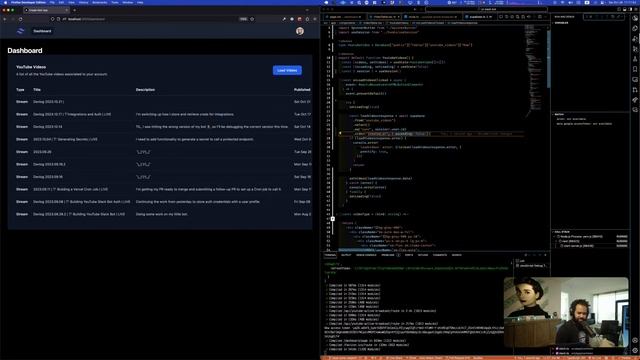Switch to the page.tsx editor tab
Image resolution: width=640 pixels, height=360 pixels.
point(344,17)
